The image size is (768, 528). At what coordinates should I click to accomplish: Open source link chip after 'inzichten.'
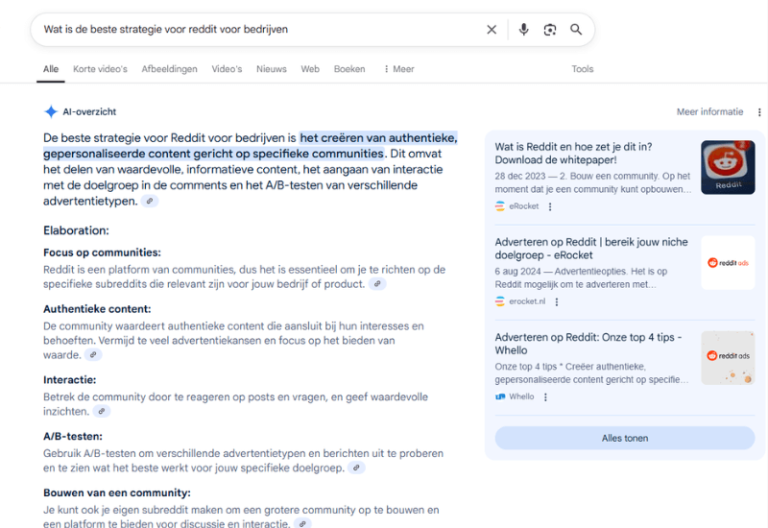tap(101, 411)
